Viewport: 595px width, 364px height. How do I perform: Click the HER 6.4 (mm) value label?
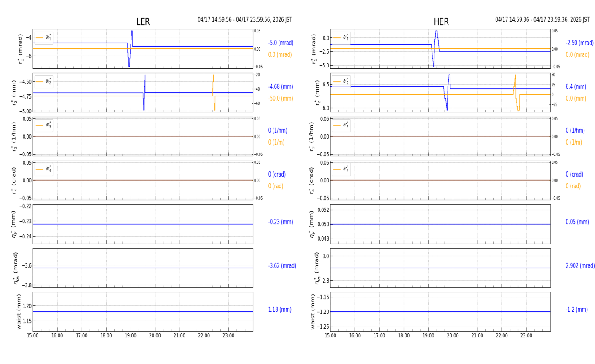coord(576,87)
